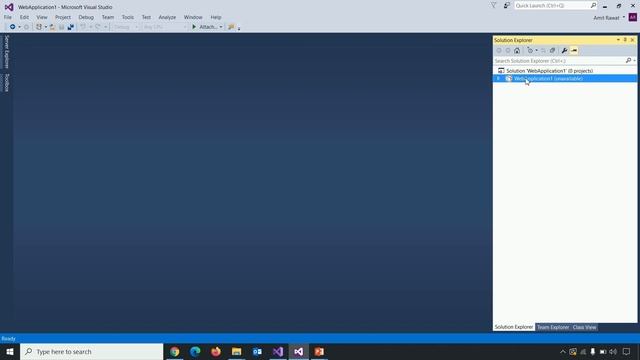The height and width of the screenshot is (360, 640).
Task: Open the Tools menu
Action: 128,17
